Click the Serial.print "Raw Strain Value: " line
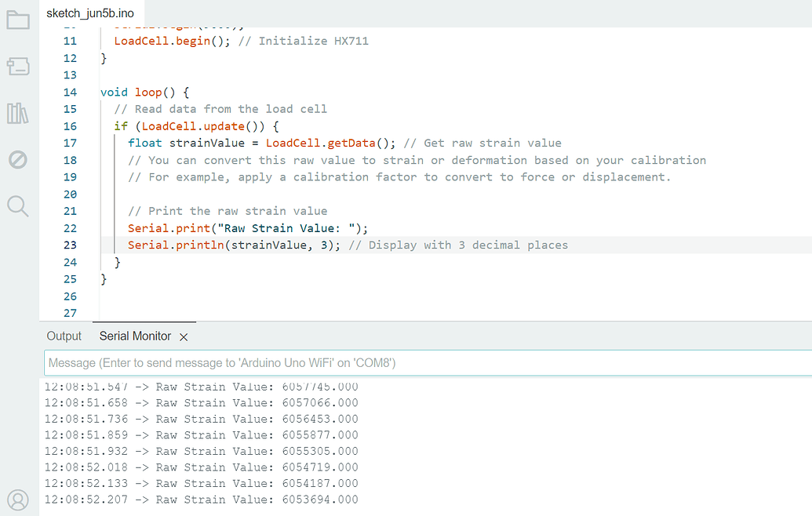The width and height of the screenshot is (812, 516). (x=248, y=228)
